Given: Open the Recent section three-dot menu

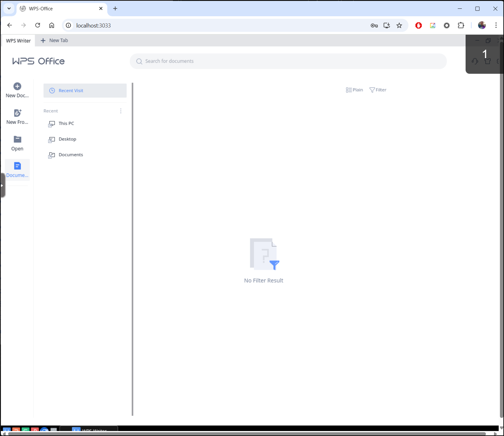Looking at the screenshot, I should [121, 111].
